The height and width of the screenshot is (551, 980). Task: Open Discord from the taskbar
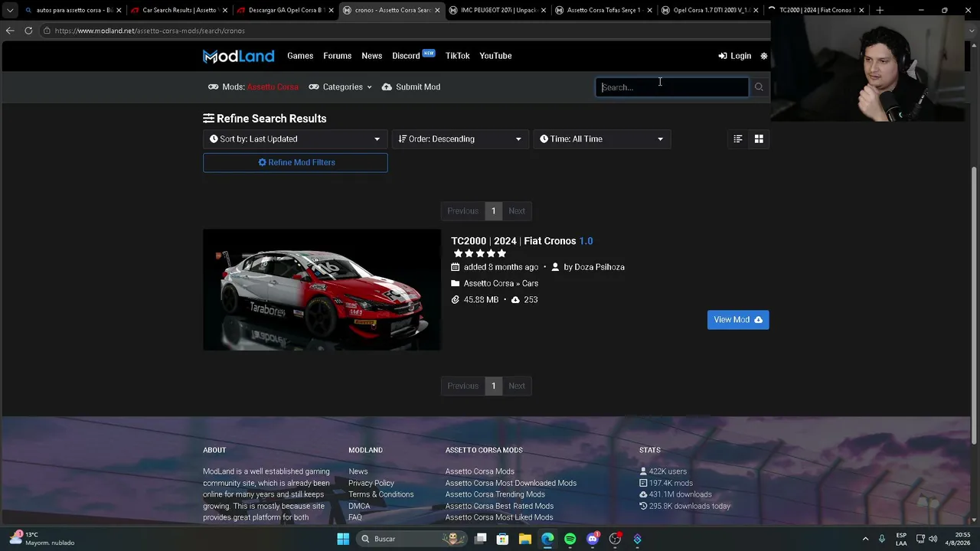pos(593,539)
